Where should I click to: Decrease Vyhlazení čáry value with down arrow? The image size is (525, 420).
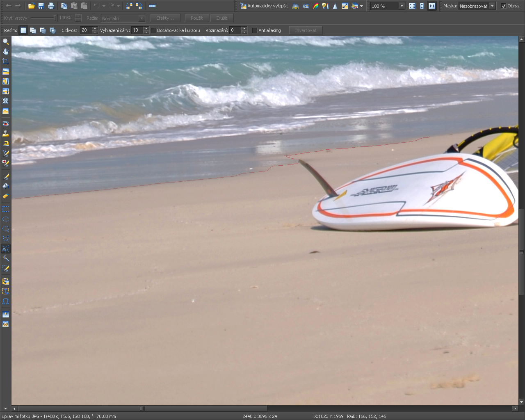tap(146, 32)
